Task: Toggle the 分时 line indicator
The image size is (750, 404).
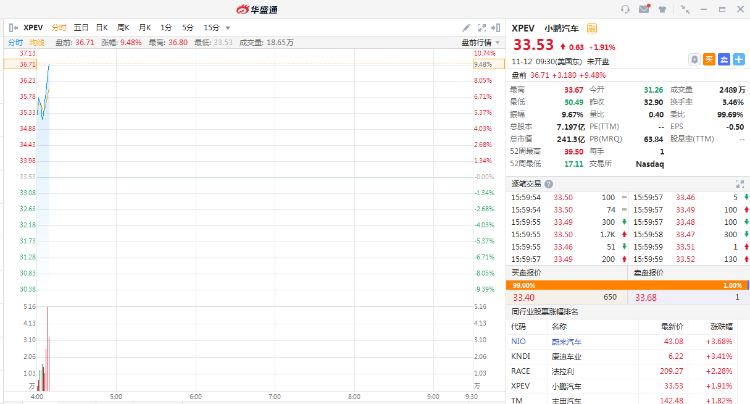Action: point(15,43)
